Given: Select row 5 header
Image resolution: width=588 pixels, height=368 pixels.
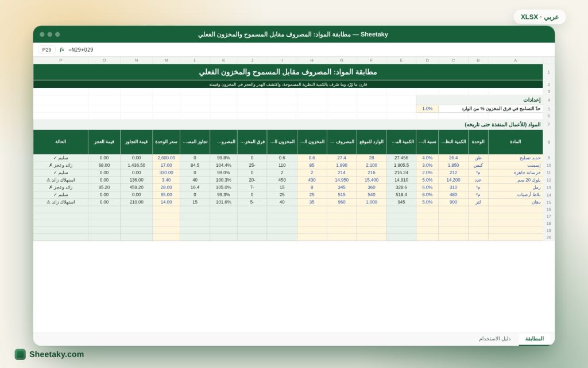Looking at the screenshot, I should point(548,109).
